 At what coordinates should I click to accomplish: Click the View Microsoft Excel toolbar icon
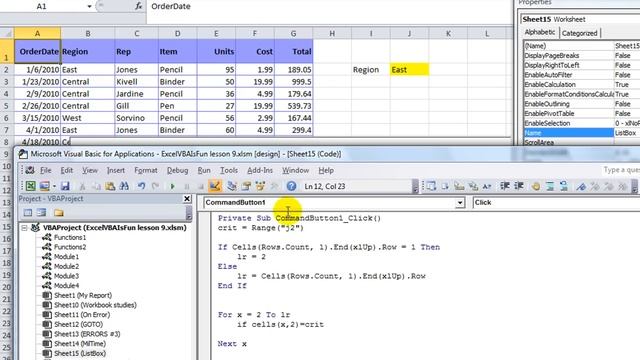click(31, 186)
